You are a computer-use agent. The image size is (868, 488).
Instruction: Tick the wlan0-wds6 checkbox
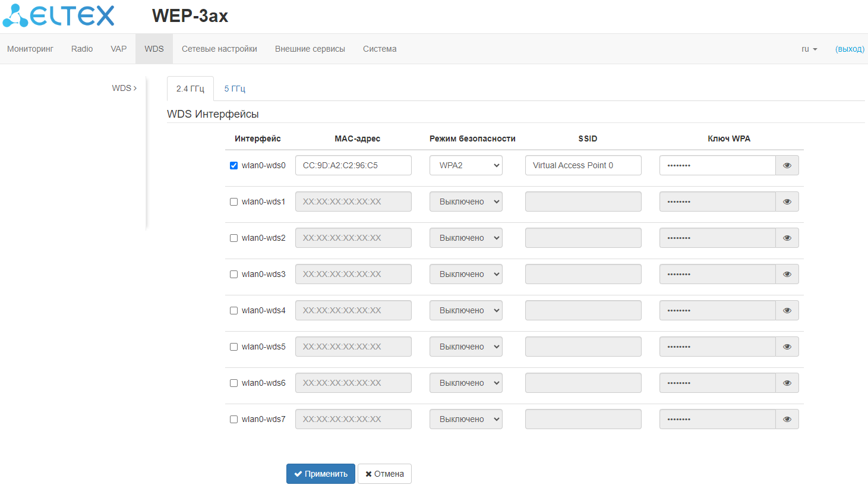233,383
